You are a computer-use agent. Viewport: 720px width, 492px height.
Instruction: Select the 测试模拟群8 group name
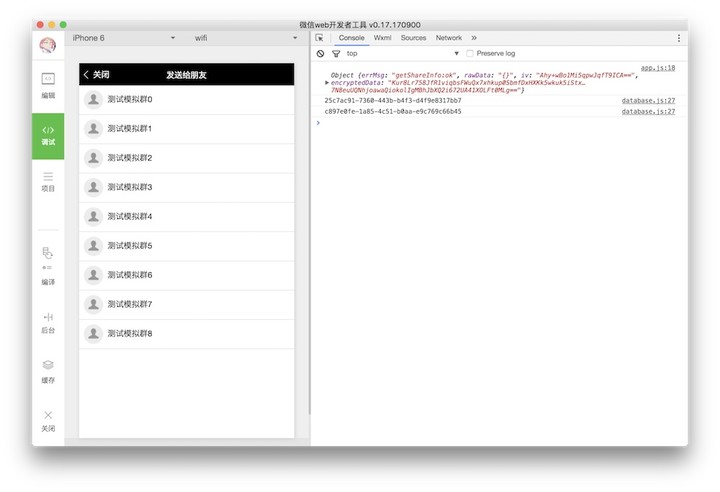[x=130, y=334]
